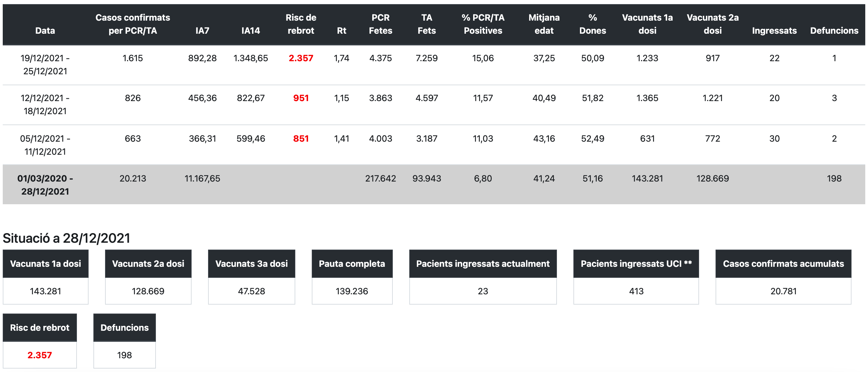Select the 19/12/2021 - 25/12/2021 date cell
The image size is (868, 372).
click(x=45, y=65)
